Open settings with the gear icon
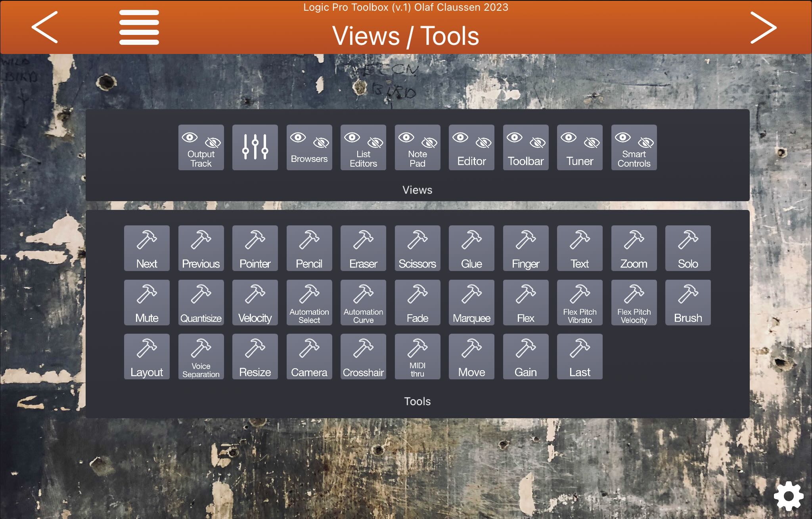The height and width of the screenshot is (519, 812). tap(789, 496)
